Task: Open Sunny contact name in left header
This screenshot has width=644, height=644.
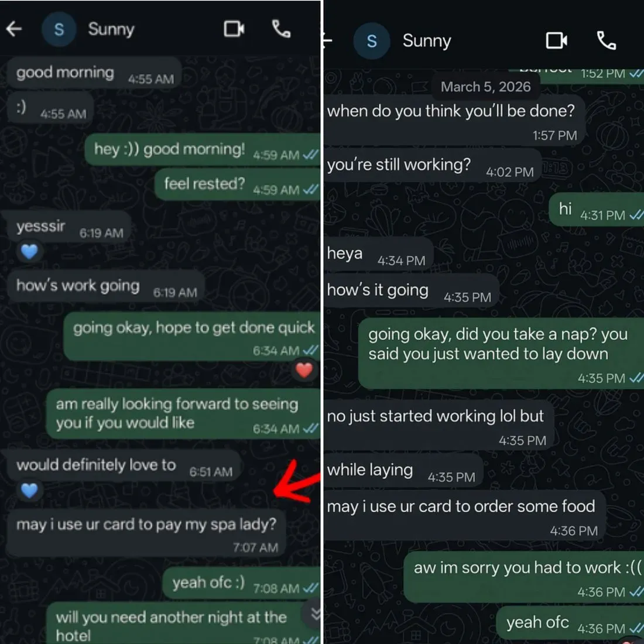Action: (x=111, y=29)
